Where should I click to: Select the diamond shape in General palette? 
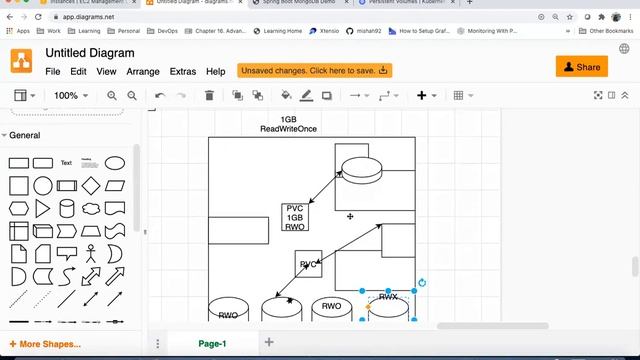pyautogui.click(x=91, y=186)
